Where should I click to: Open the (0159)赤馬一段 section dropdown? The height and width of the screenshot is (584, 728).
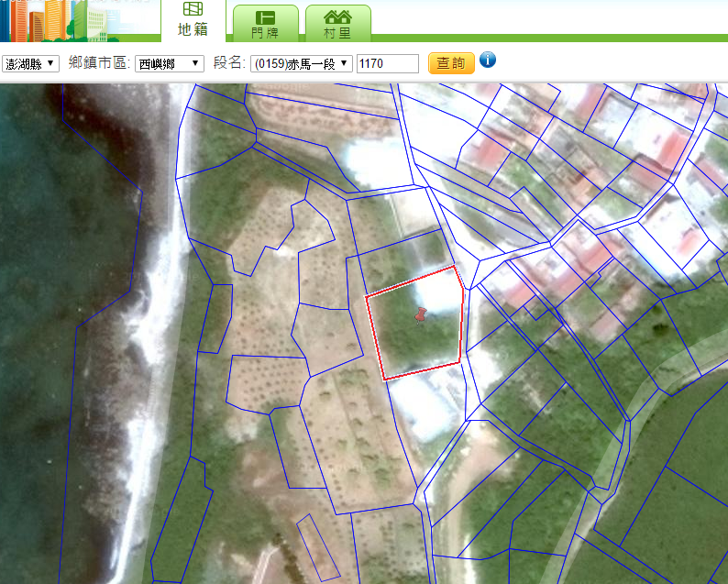tap(302, 63)
